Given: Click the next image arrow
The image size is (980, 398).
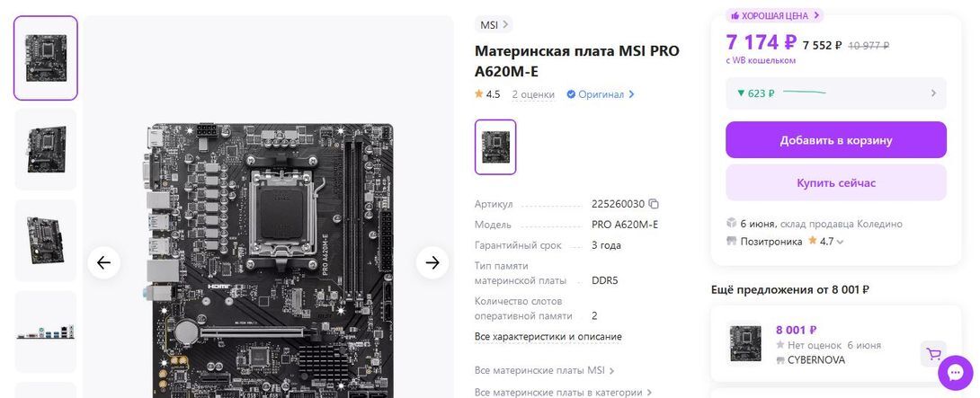Looking at the screenshot, I should pos(432,263).
